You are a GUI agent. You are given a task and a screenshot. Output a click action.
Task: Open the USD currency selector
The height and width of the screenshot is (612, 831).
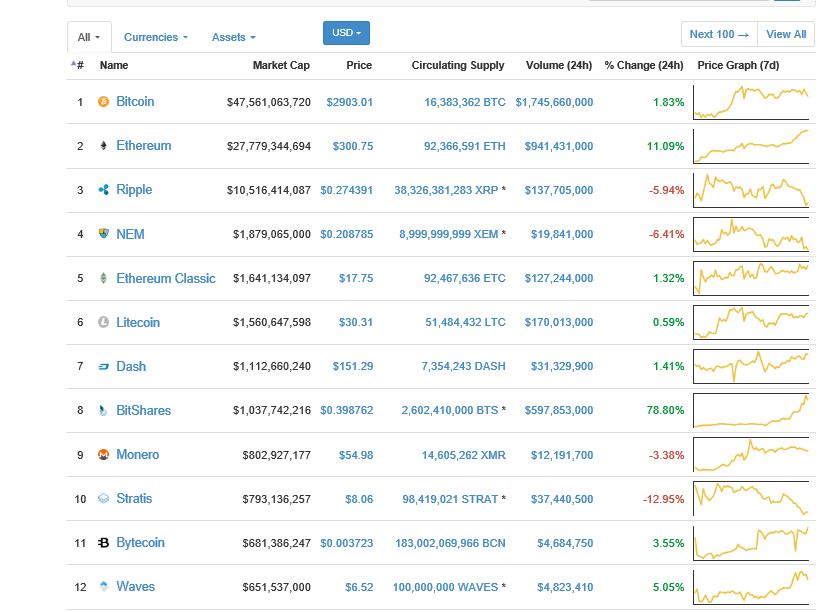(x=347, y=33)
